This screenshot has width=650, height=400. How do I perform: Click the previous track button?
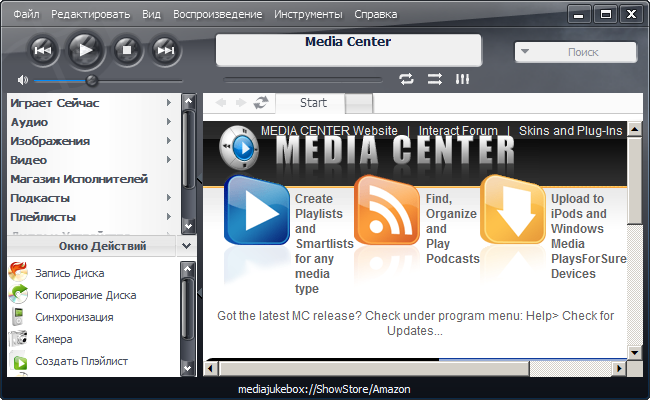43,51
